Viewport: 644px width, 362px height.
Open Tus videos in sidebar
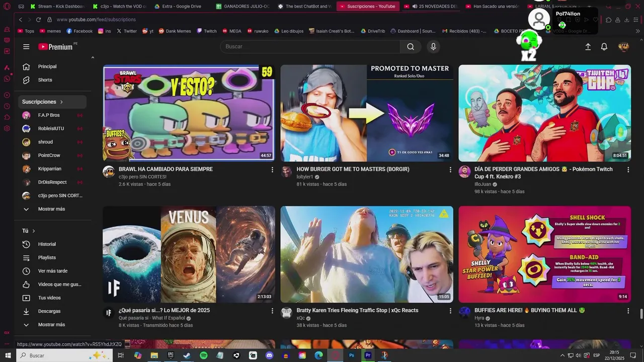[50, 298]
